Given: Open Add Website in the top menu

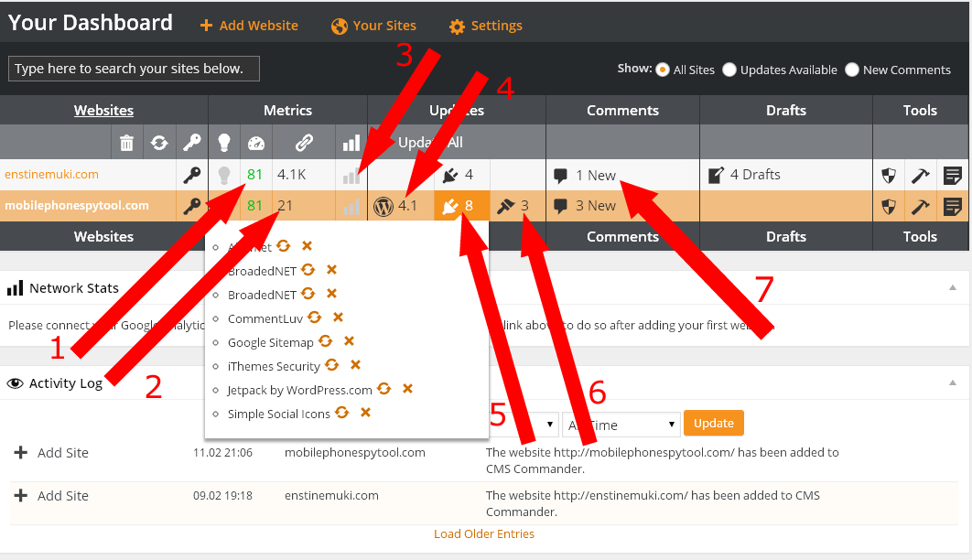Looking at the screenshot, I should (249, 26).
